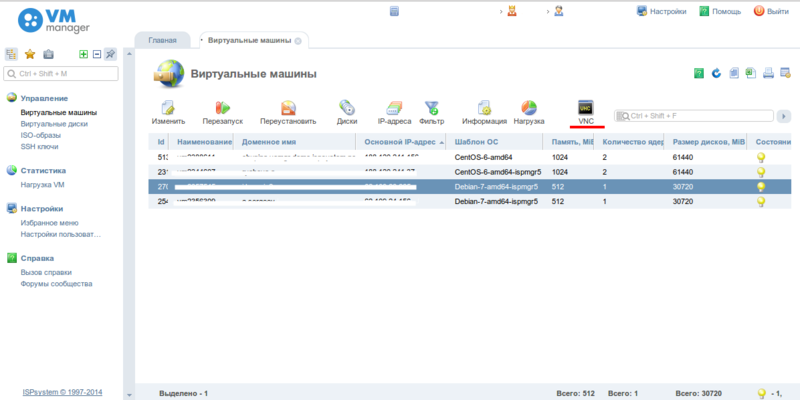800x400 pixels.
Task: Collapse the Управление menu section
Action: click(x=44, y=98)
